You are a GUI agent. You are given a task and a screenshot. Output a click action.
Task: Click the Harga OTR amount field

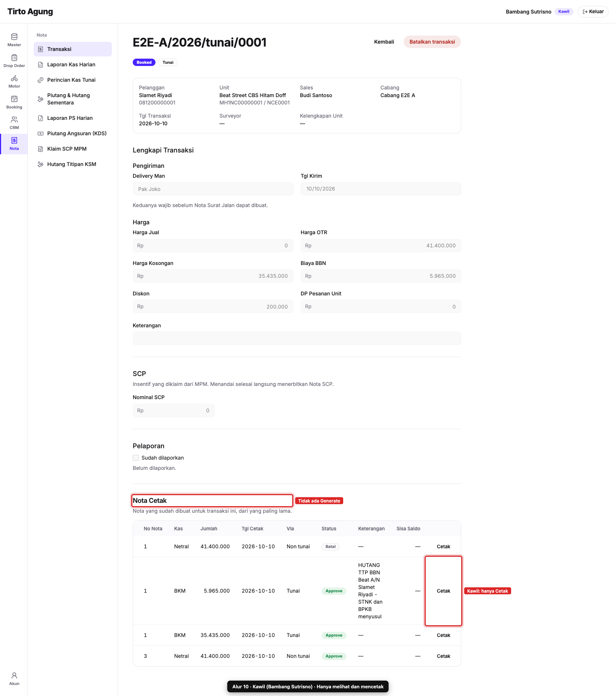[x=381, y=246]
